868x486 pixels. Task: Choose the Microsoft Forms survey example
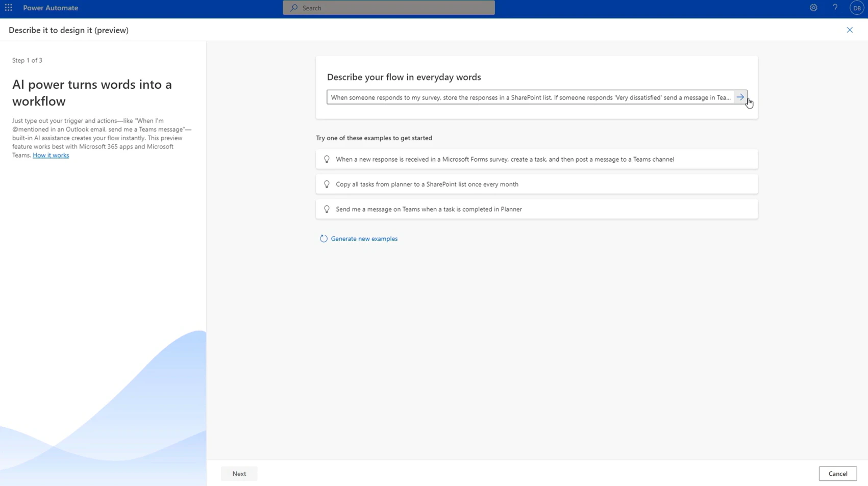[x=537, y=159]
